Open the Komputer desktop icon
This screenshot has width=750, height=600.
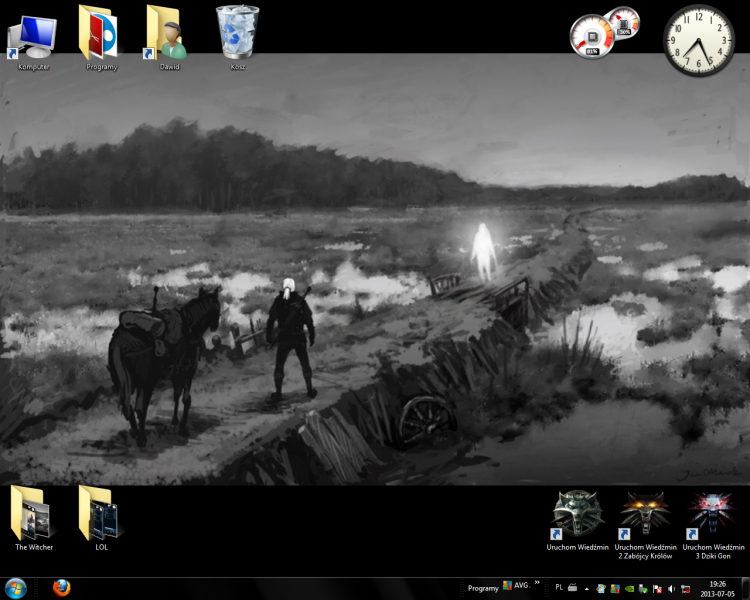33,35
